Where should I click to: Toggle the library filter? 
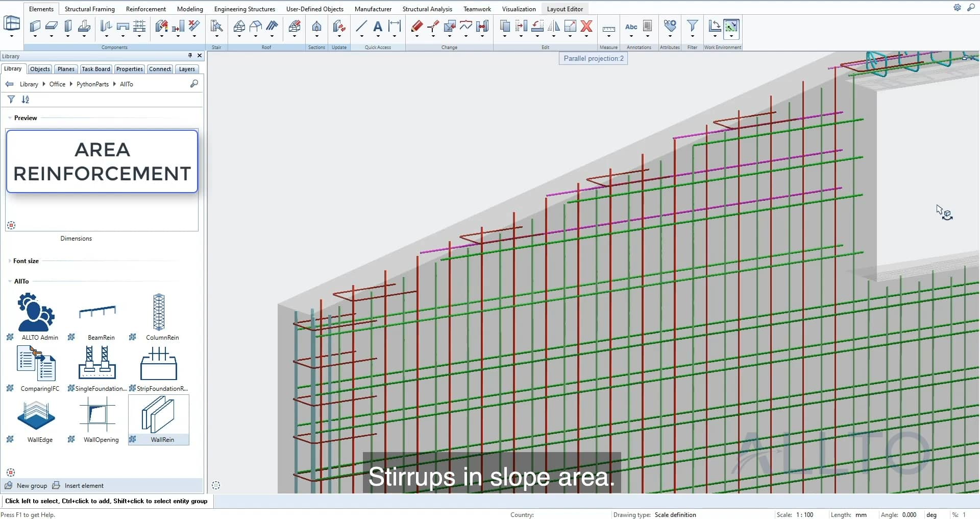coord(11,99)
